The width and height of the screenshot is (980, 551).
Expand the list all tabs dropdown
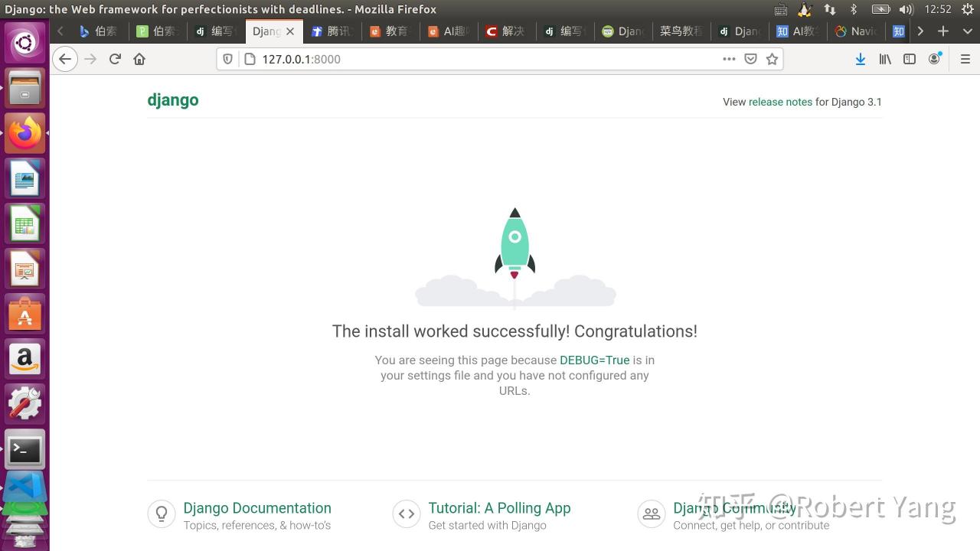click(x=966, y=31)
